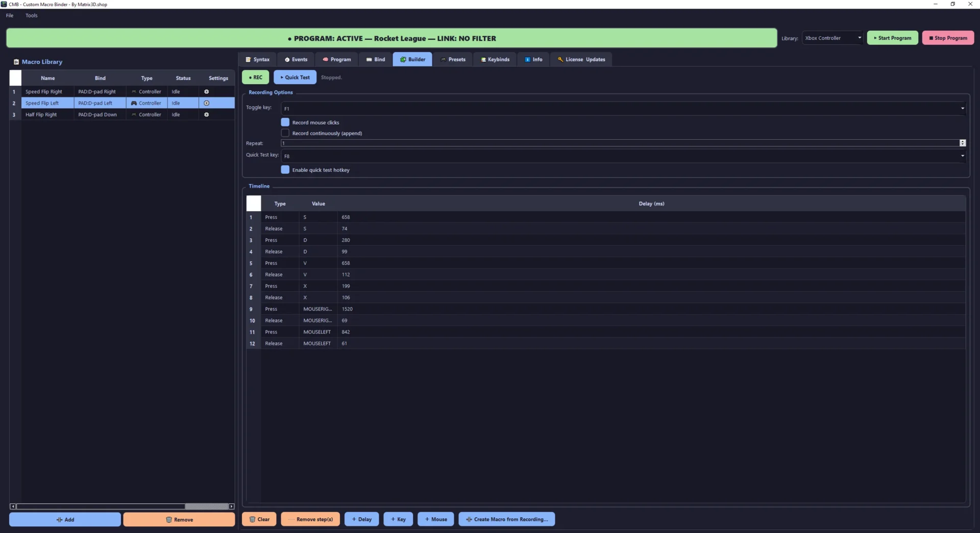Start recording with REC button
Image resolution: width=980 pixels, height=533 pixels.
pos(255,78)
